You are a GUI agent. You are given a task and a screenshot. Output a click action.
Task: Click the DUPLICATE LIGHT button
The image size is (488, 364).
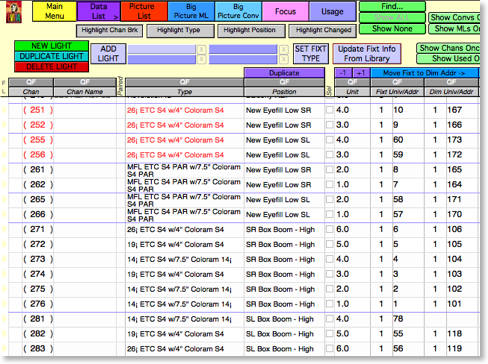click(x=51, y=56)
